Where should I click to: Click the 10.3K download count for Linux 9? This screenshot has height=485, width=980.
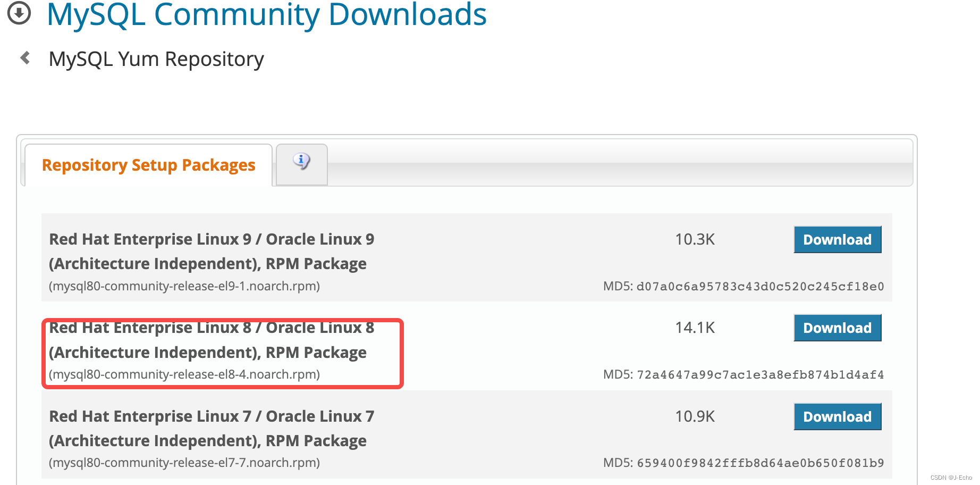click(695, 239)
